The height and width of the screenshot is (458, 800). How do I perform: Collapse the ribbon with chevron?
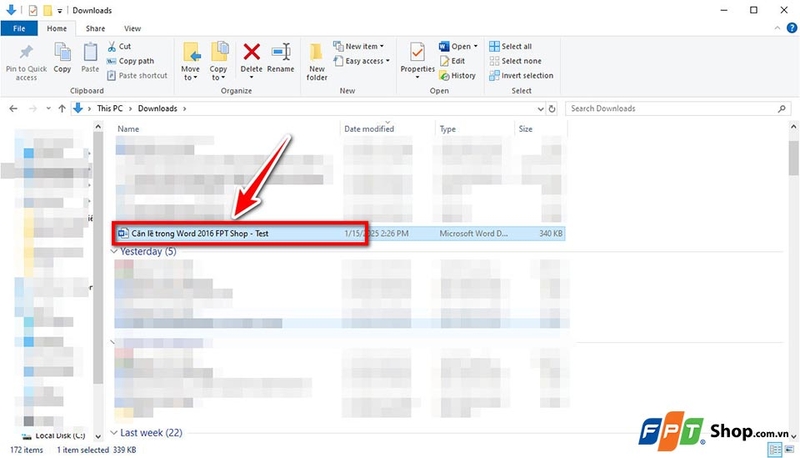(777, 28)
